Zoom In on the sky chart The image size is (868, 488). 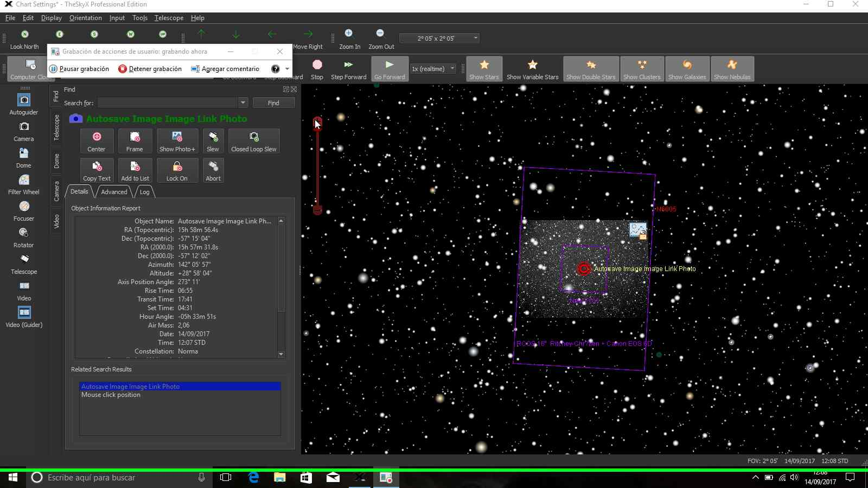(x=349, y=38)
